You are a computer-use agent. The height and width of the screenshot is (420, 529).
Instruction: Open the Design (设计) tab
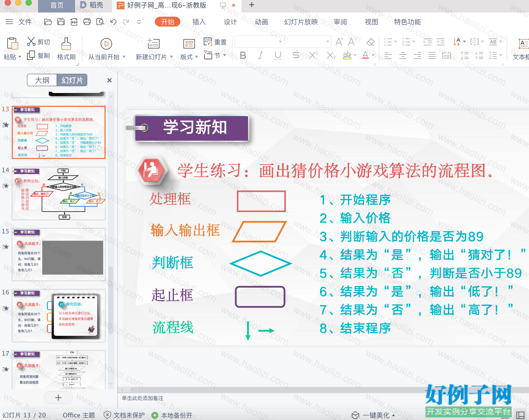(230, 22)
